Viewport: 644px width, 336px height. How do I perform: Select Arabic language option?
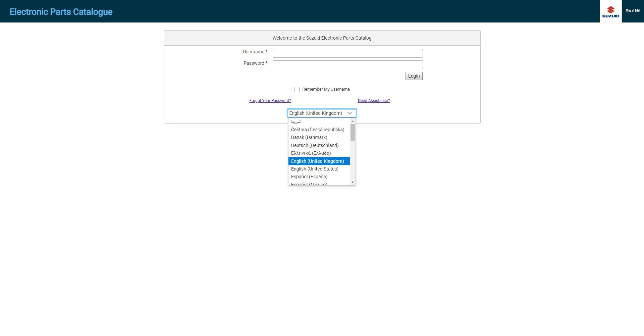pyautogui.click(x=296, y=122)
